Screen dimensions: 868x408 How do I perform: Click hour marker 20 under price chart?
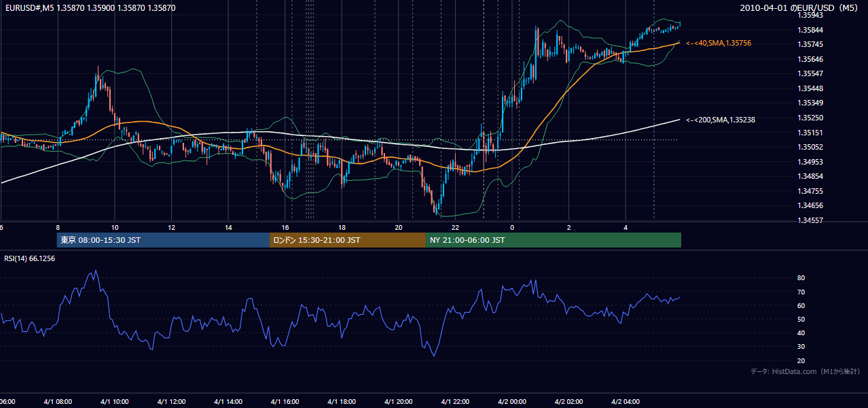point(399,228)
